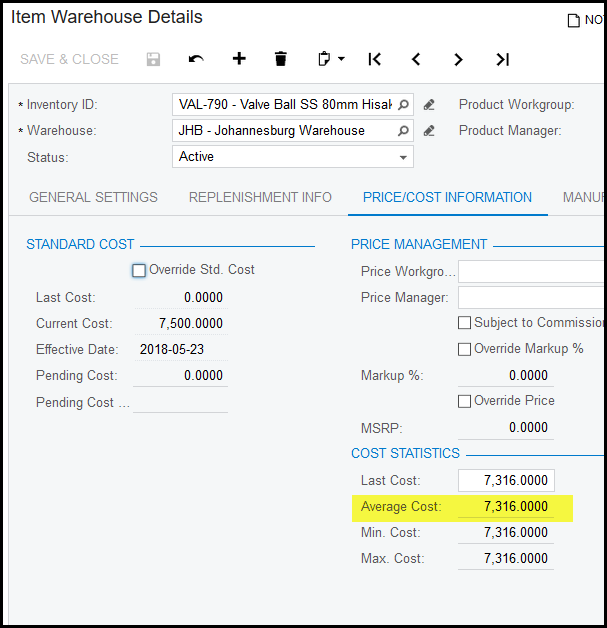Open the Status dropdown

[x=403, y=157]
